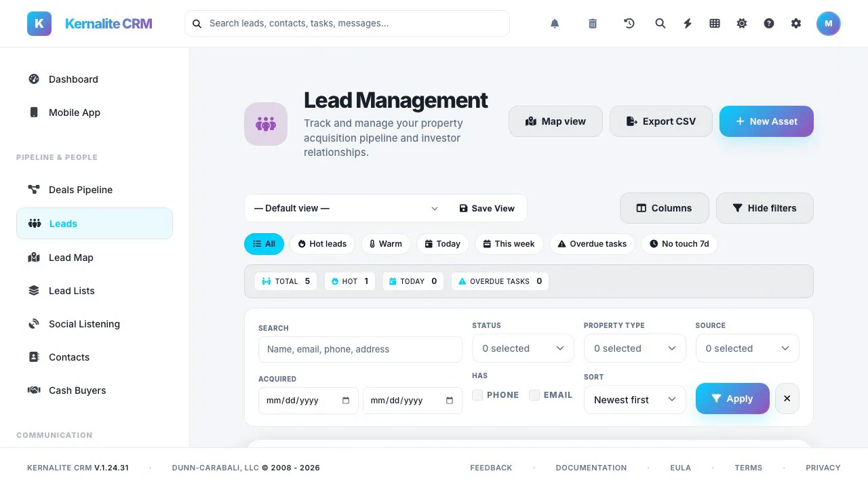Export leads with Export CSV
Image resolution: width=868 pixels, height=488 pixels.
click(x=661, y=121)
